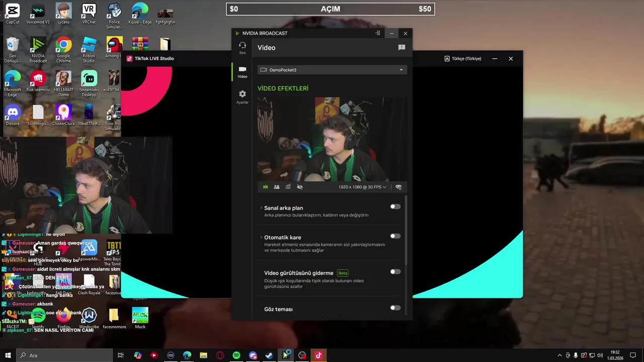The width and height of the screenshot is (644, 362).
Task: Click the two-person comparison icon under preview
Action: click(x=277, y=187)
